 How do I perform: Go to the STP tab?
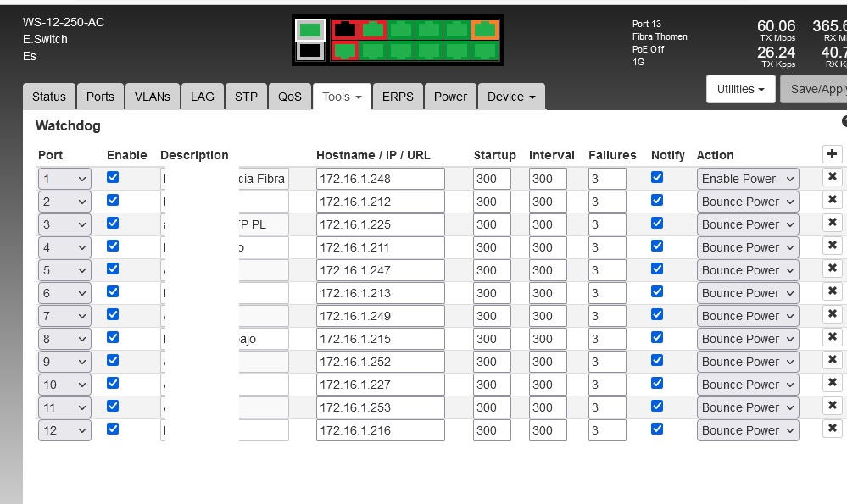pos(247,97)
